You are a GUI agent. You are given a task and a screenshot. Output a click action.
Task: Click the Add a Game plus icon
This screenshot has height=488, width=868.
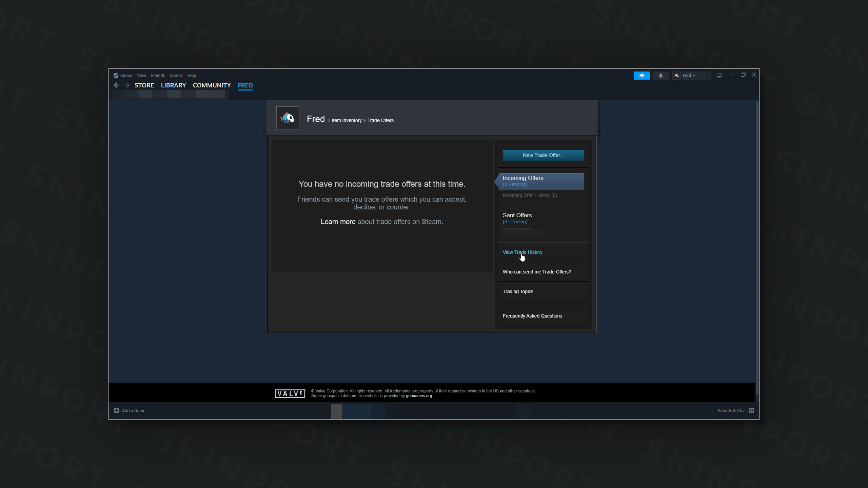click(116, 410)
